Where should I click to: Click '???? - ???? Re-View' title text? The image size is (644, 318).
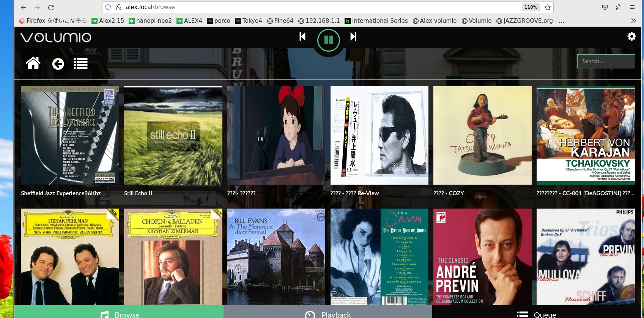pyautogui.click(x=354, y=193)
